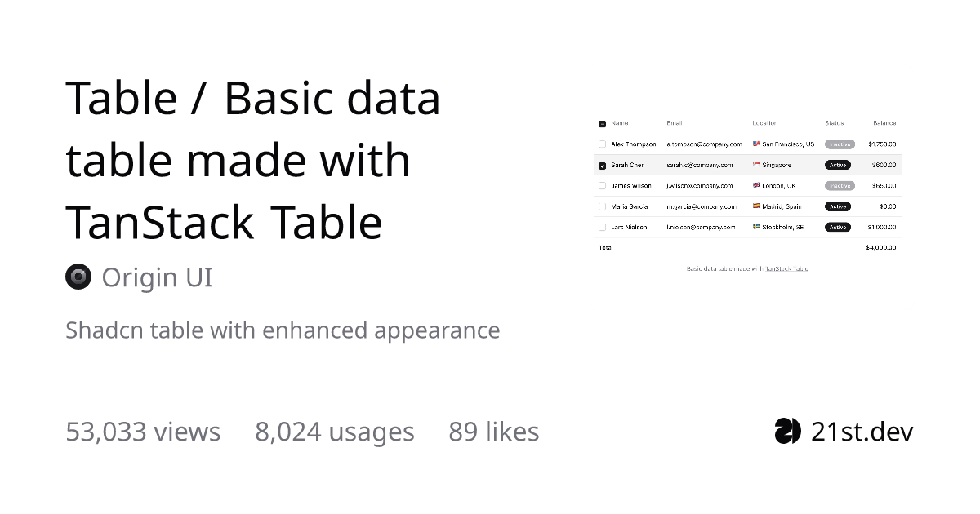
Task: Toggle the select-all checkbox in table header
Action: 602,124
